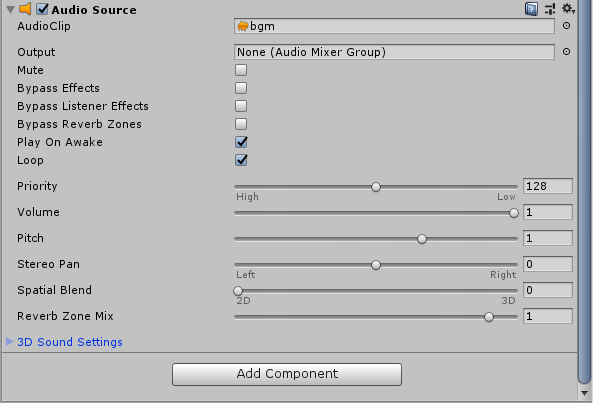Uncheck Play On Awake
This screenshot has height=403, width=593.
(241, 142)
